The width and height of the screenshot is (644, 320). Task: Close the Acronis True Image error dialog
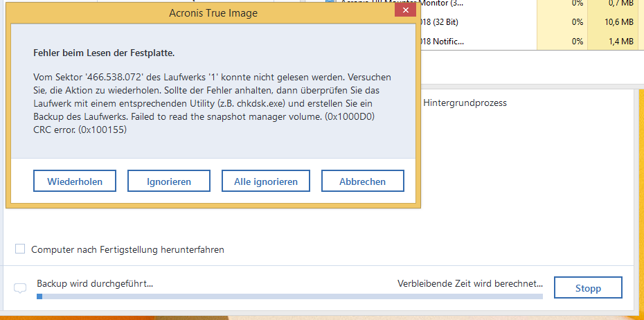405,10
